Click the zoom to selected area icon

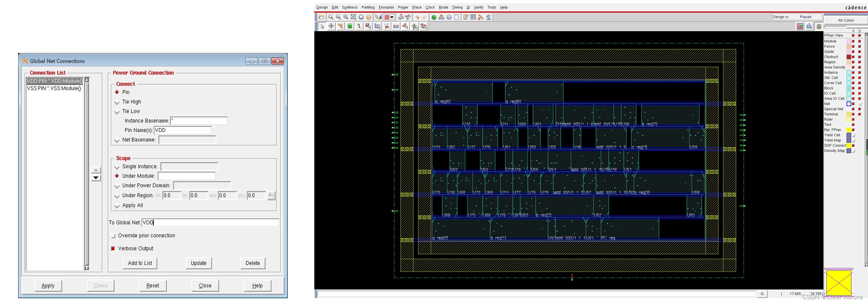[x=353, y=17]
